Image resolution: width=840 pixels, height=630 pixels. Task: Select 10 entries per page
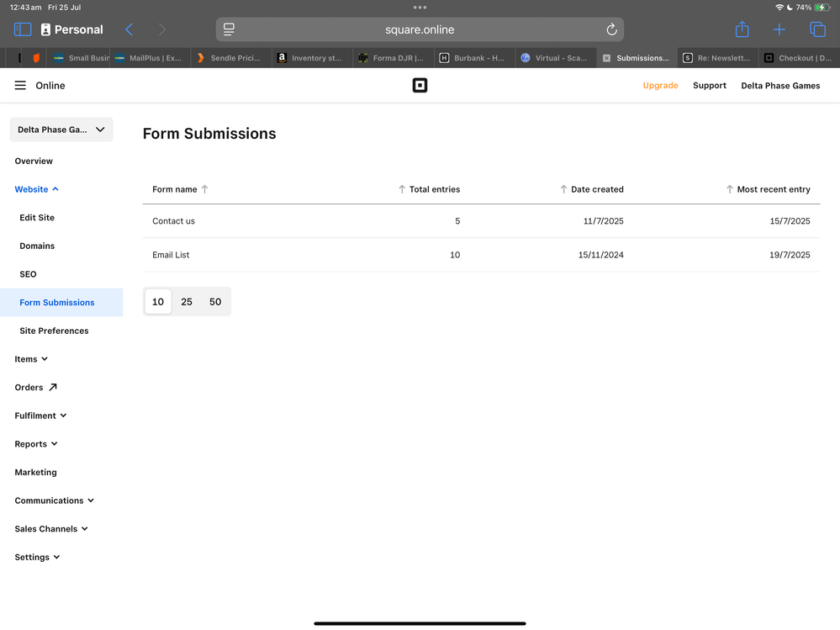[x=158, y=302]
